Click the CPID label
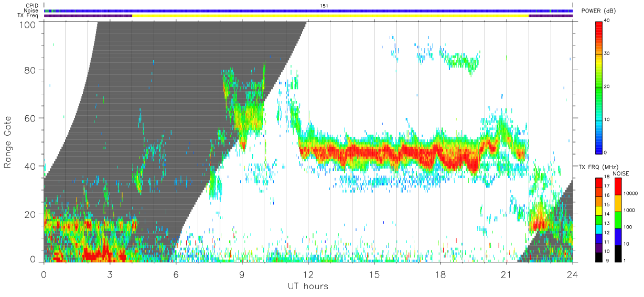The width and height of the screenshot is (644, 297). tap(31, 6)
